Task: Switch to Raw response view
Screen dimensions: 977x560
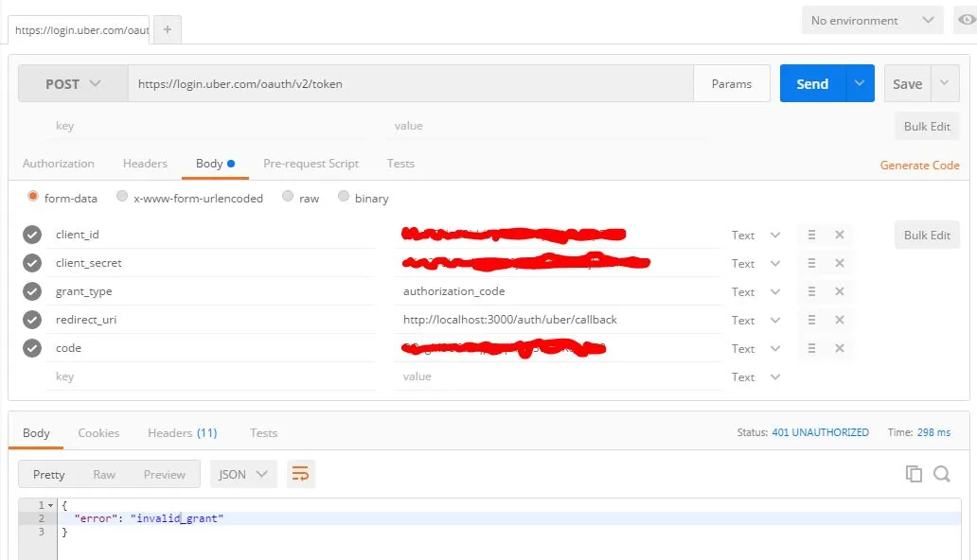Action: (x=104, y=474)
